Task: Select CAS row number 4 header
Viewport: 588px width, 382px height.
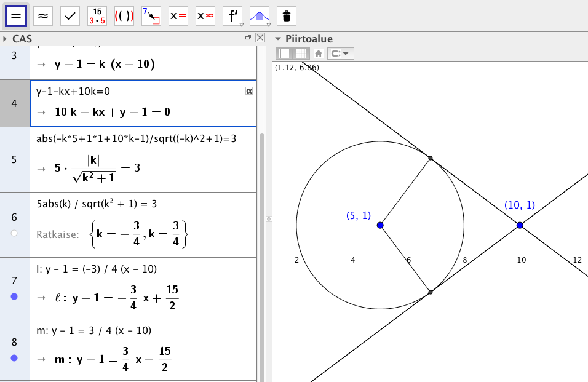Action: (15, 103)
